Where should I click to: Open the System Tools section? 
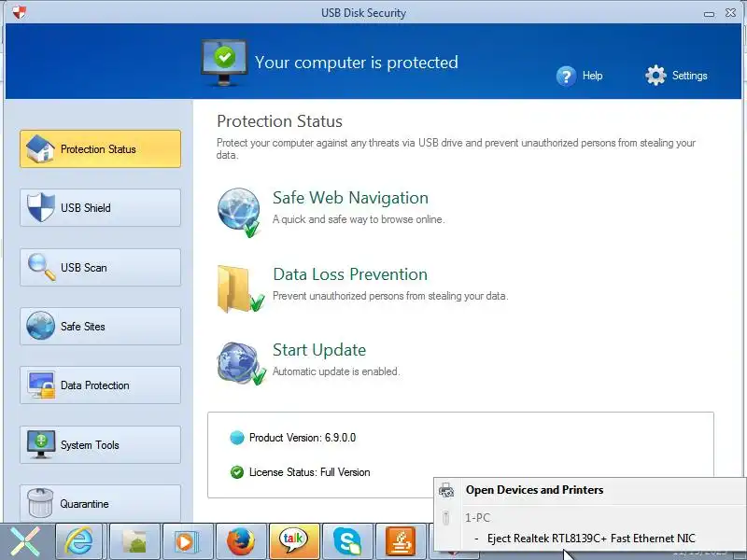coord(100,445)
